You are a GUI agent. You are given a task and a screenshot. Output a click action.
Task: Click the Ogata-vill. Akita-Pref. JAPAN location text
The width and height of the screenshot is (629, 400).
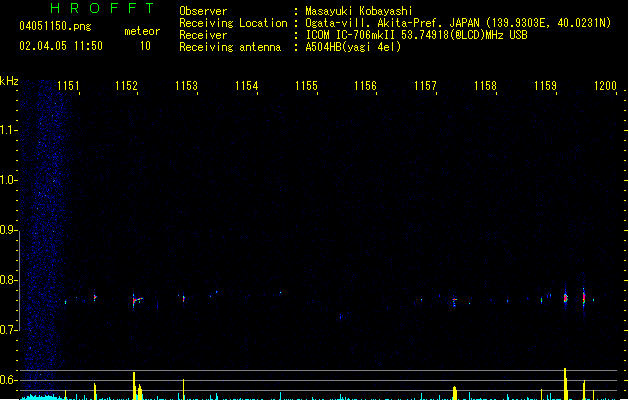pyautogui.click(x=458, y=23)
